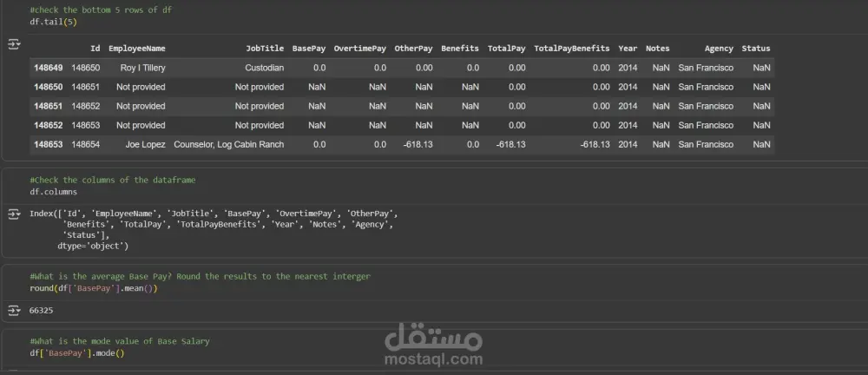
Task: Click the 'Joe Lopez' cell
Action: point(145,145)
